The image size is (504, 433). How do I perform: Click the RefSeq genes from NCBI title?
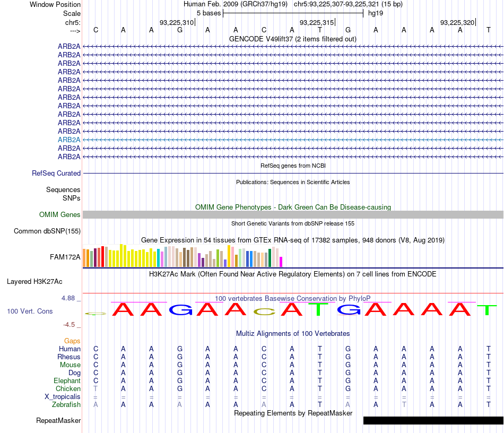(293, 166)
